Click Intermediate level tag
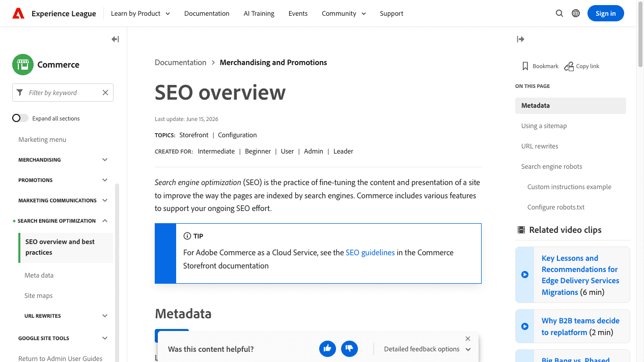The height and width of the screenshot is (362, 644). tap(216, 151)
